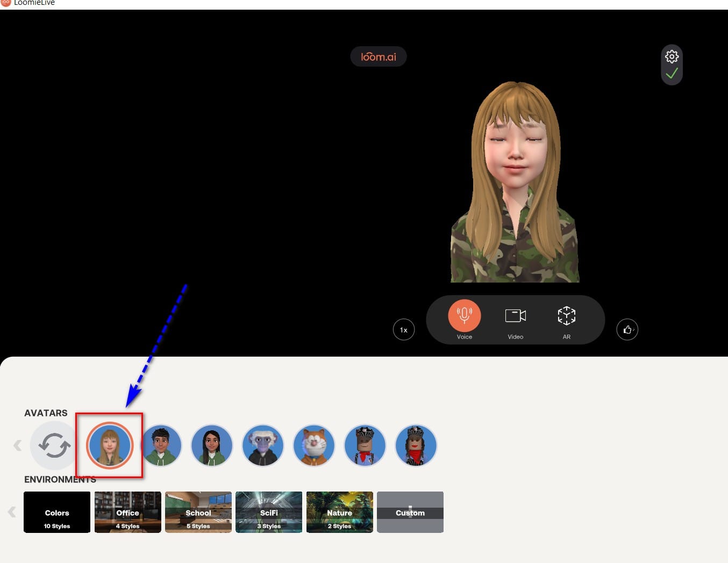Open the settings gear icon
Screen dimensions: 728x563
tap(672, 56)
